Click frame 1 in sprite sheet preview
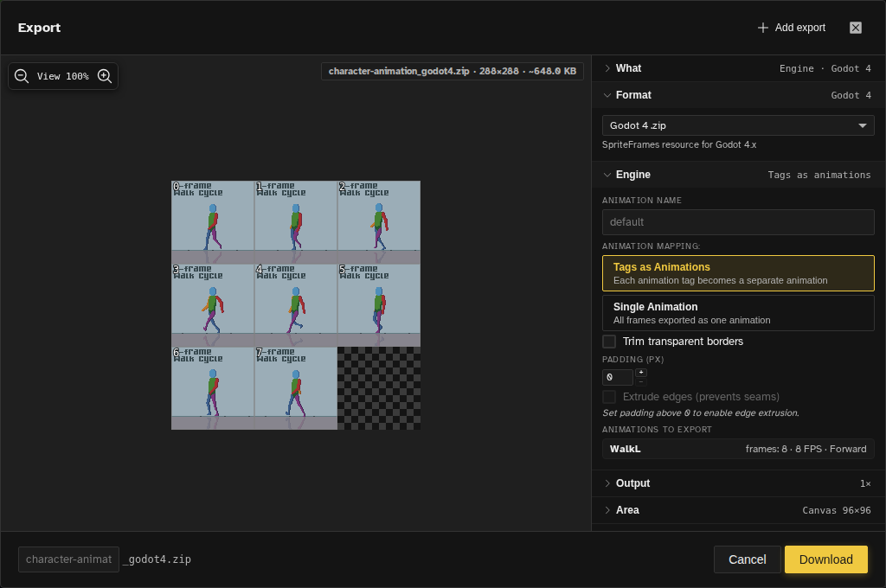Viewport: 886px width, 588px height. (296, 222)
